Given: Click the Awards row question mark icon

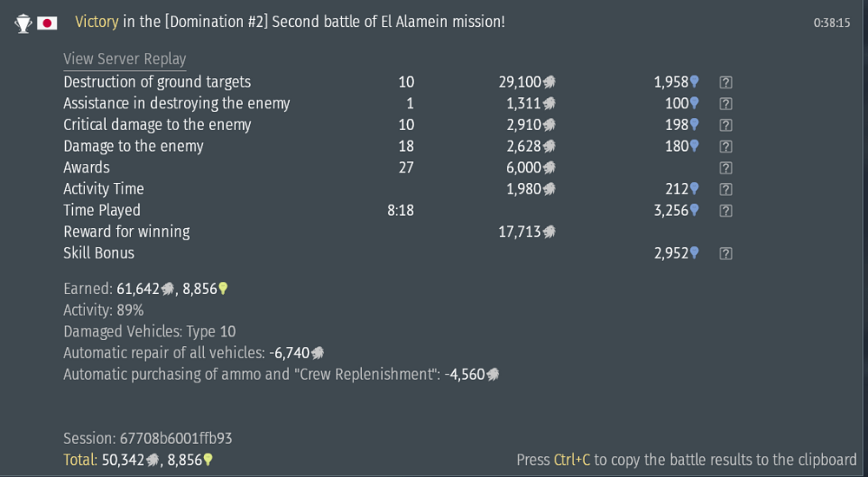Looking at the screenshot, I should coord(727,168).
